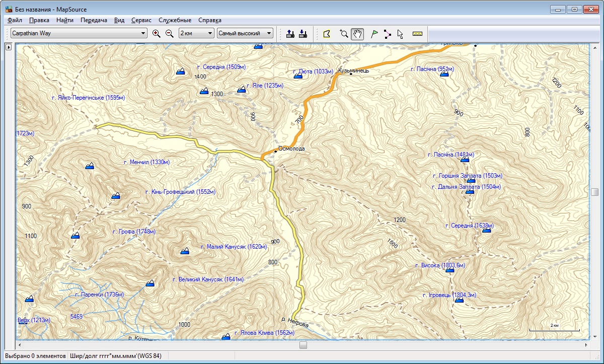604x364 pixels.
Task: Select the Measure distance ruler tool
Action: pyautogui.click(x=417, y=34)
